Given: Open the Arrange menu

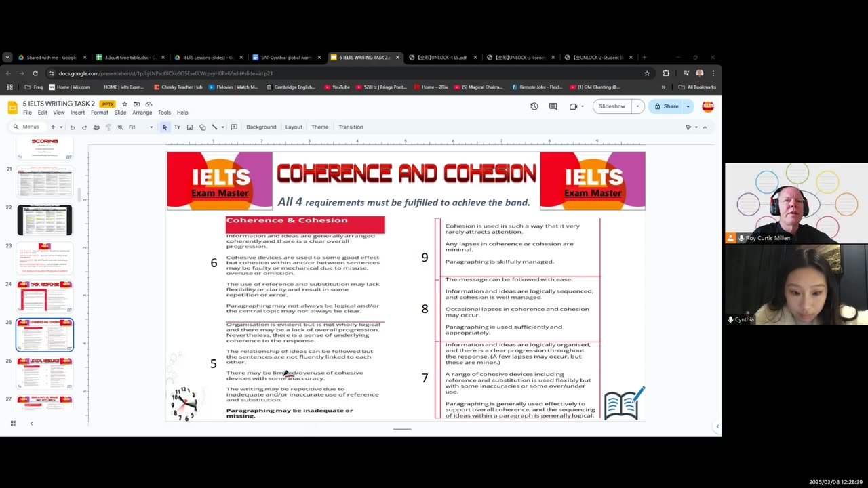Looking at the screenshot, I should pyautogui.click(x=142, y=113).
